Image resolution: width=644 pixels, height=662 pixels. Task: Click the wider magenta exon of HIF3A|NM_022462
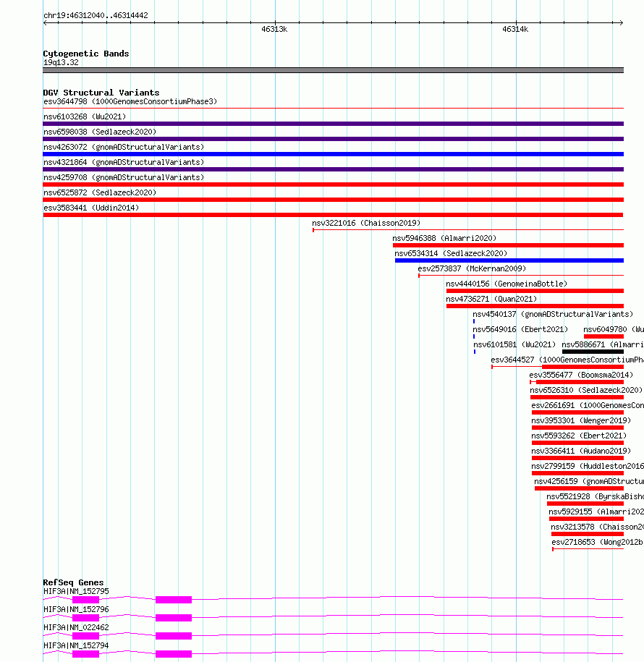[174, 636]
